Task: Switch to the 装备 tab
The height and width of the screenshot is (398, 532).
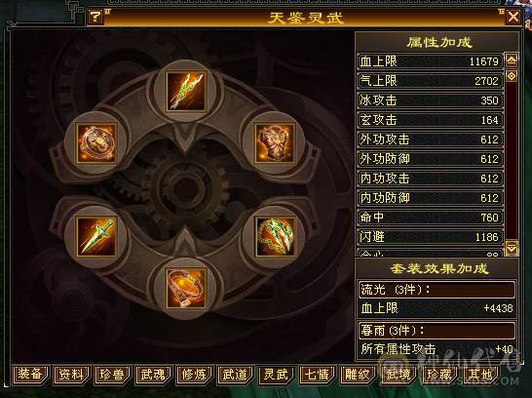Action: click(30, 375)
